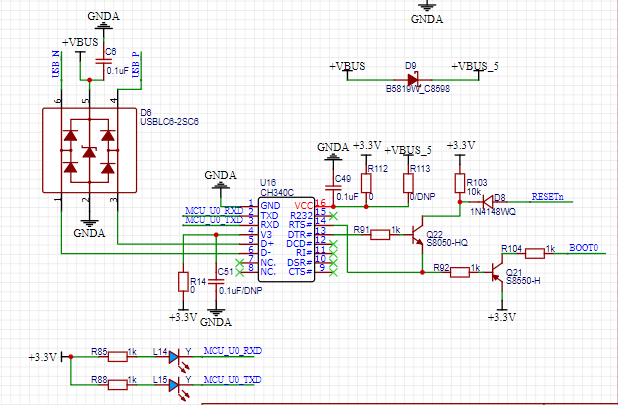This screenshot has height=405, width=618.
Task: Select resistor R104 before BOOT0
Action: tap(523, 249)
